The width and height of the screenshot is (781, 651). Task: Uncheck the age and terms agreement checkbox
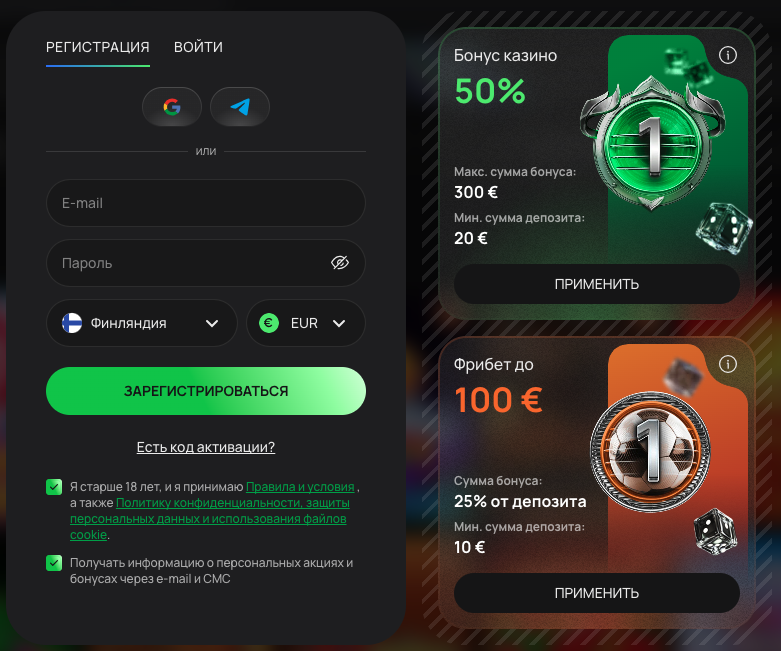coord(54,487)
